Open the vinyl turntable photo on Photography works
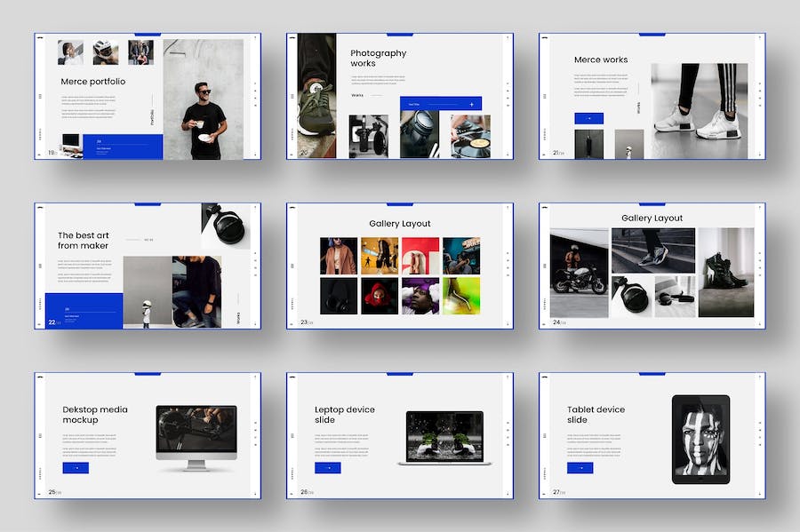Viewport: 800px width, 532px height. 469,136
